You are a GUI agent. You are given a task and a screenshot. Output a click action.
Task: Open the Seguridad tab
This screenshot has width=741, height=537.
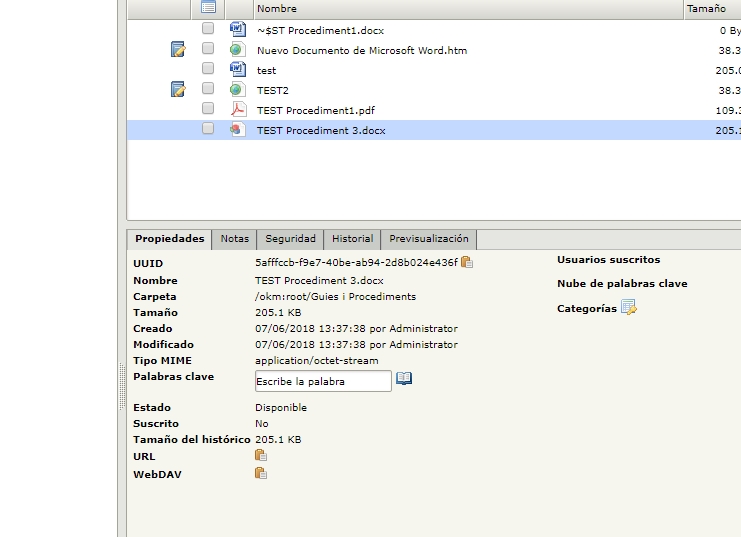(x=290, y=239)
